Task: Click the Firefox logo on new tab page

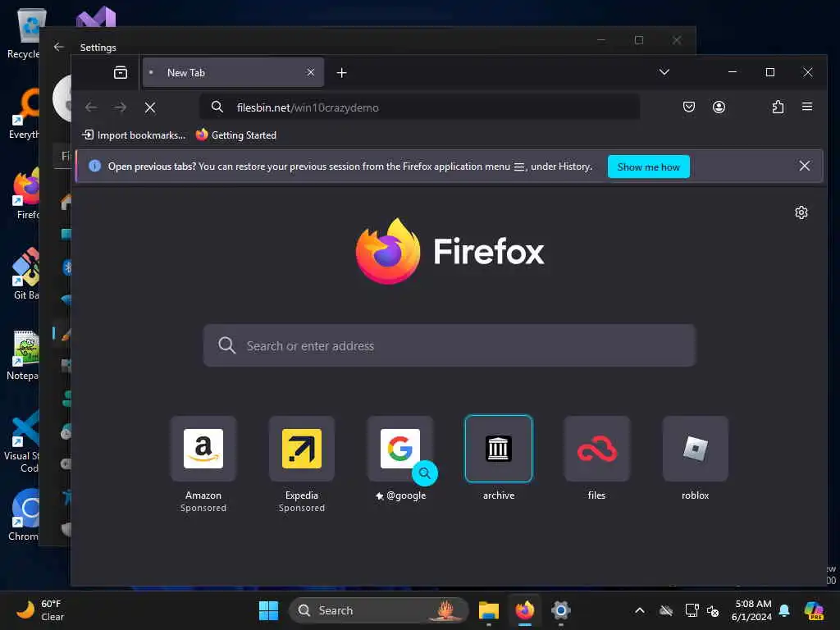Action: coord(450,251)
